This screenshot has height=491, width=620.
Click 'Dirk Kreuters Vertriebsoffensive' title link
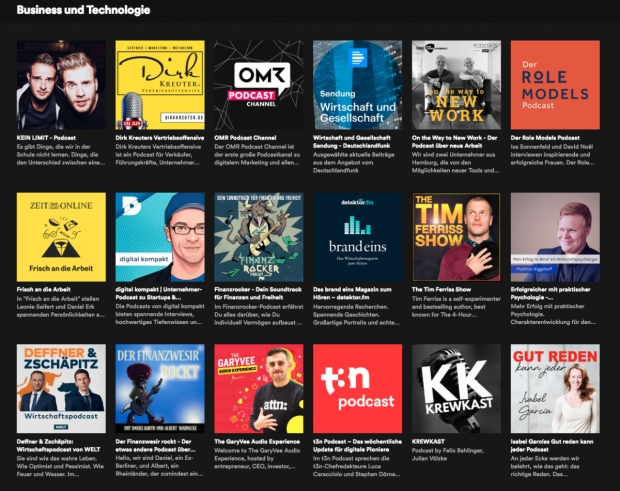(160, 138)
